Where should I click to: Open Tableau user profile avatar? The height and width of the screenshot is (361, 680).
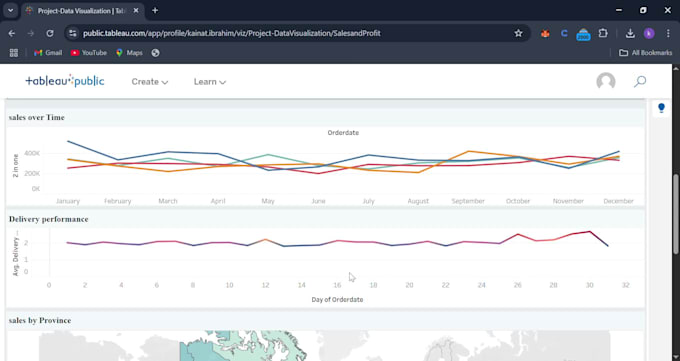pos(606,81)
